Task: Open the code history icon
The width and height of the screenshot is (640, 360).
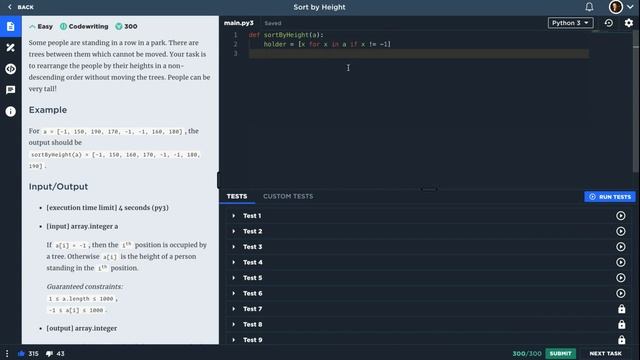Action: coord(609,23)
